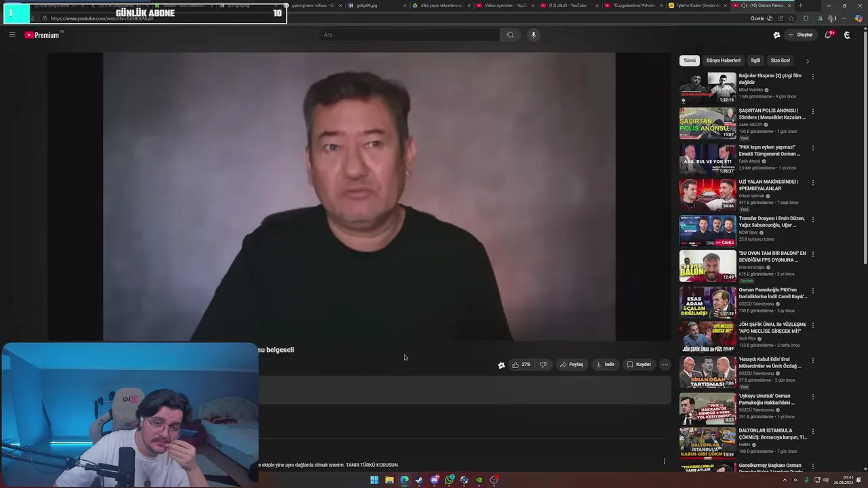Open Copilot icon in browser toolbar

[859, 18]
